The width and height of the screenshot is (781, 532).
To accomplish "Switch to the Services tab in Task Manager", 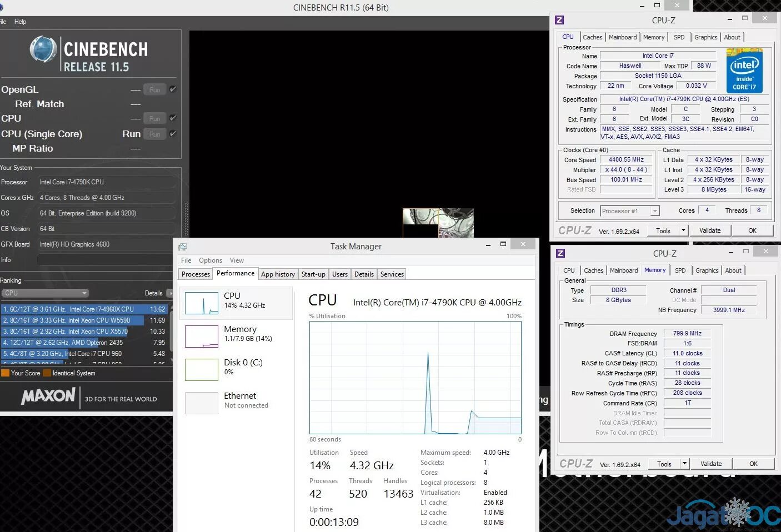I will 392,274.
